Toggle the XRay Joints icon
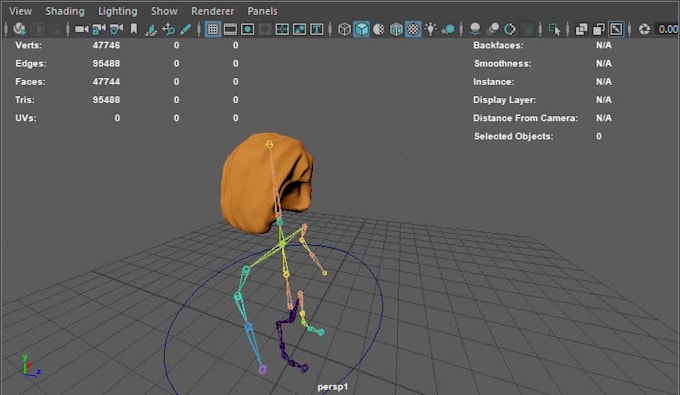680x395 pixels. 616,29
